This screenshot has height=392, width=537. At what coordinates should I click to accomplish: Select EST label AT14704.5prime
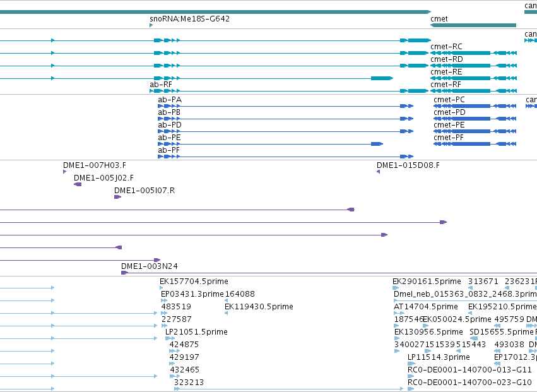pos(426,307)
